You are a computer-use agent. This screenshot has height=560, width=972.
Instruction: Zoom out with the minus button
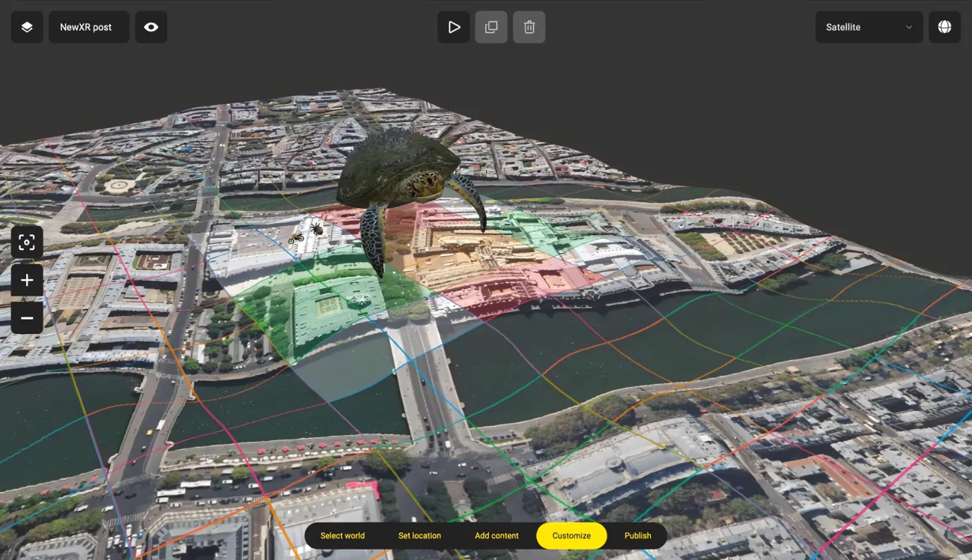click(x=27, y=318)
